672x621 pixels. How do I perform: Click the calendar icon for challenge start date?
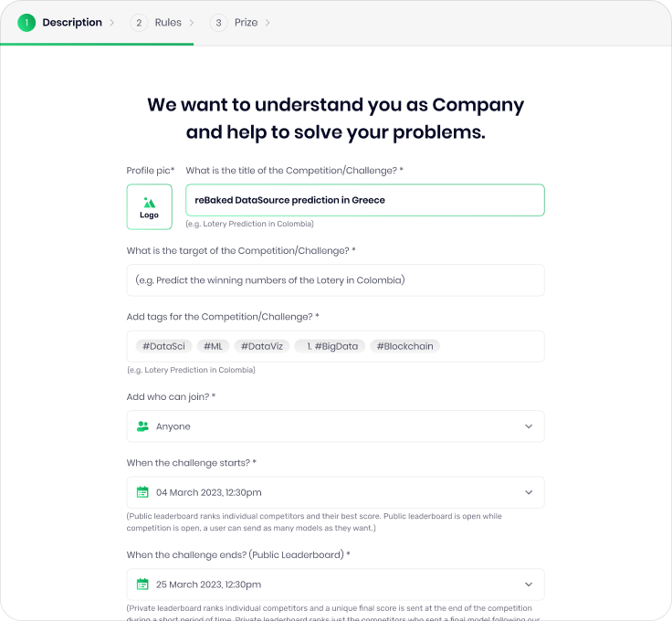142,492
